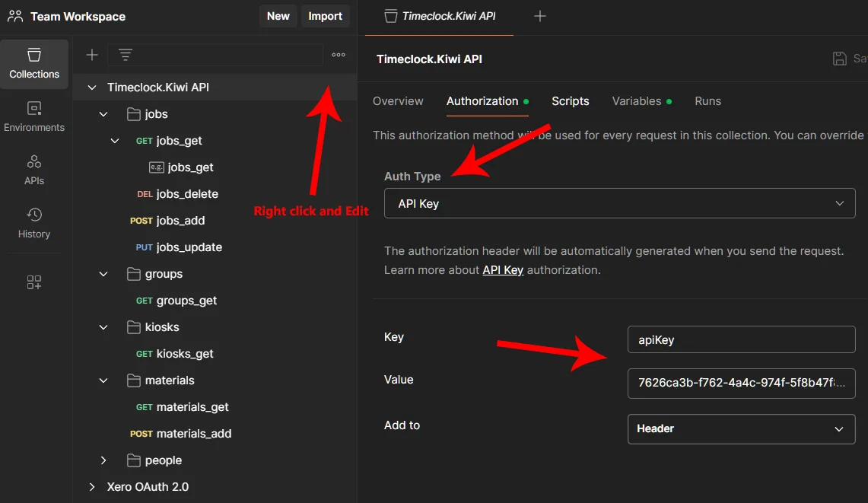This screenshot has height=503, width=868.
Task: Click the kiosks folder icon
Action: point(133,327)
